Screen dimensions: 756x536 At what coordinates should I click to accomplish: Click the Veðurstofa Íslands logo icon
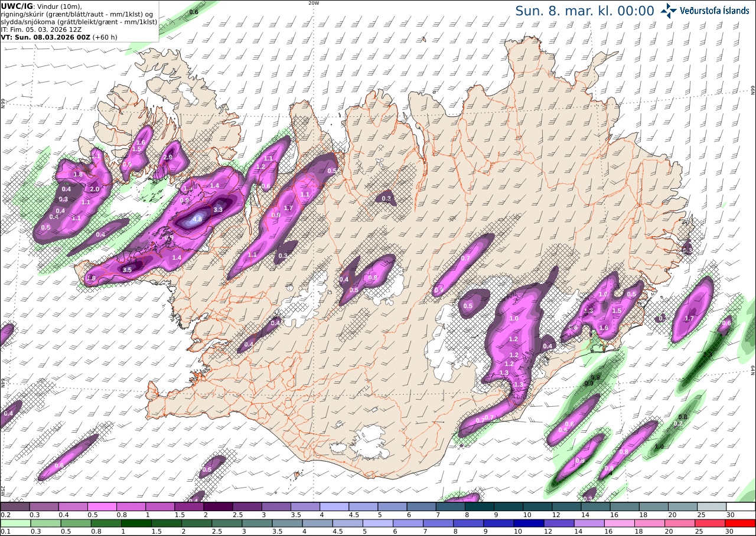[669, 10]
